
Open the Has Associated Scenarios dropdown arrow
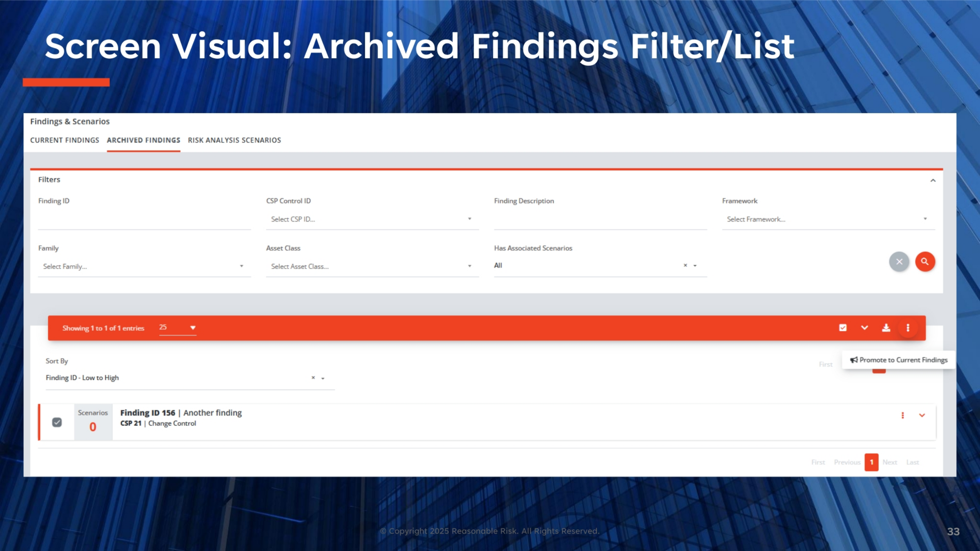tap(695, 266)
